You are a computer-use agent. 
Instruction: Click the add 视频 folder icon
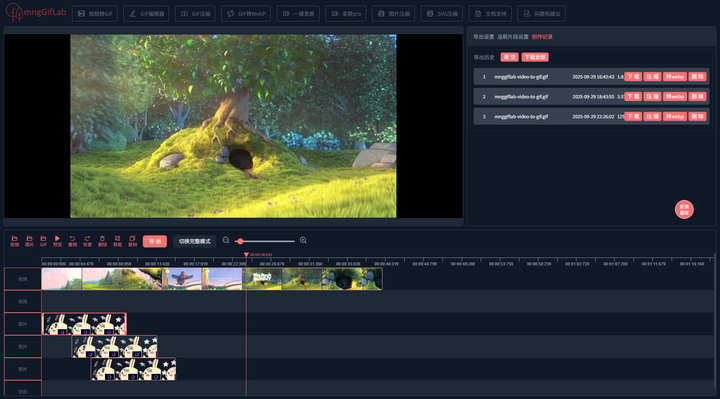[14, 241]
